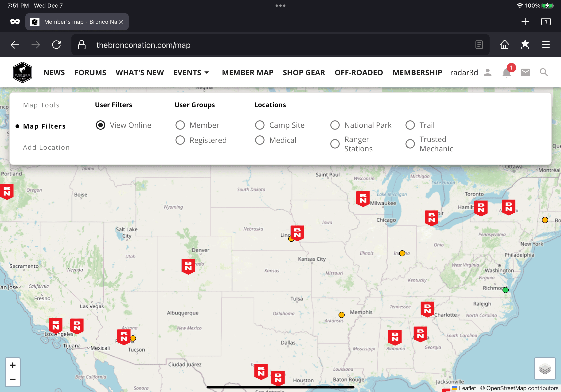The height and width of the screenshot is (392, 561).
Task: Click the address bar URL field
Action: pyautogui.click(x=280, y=45)
